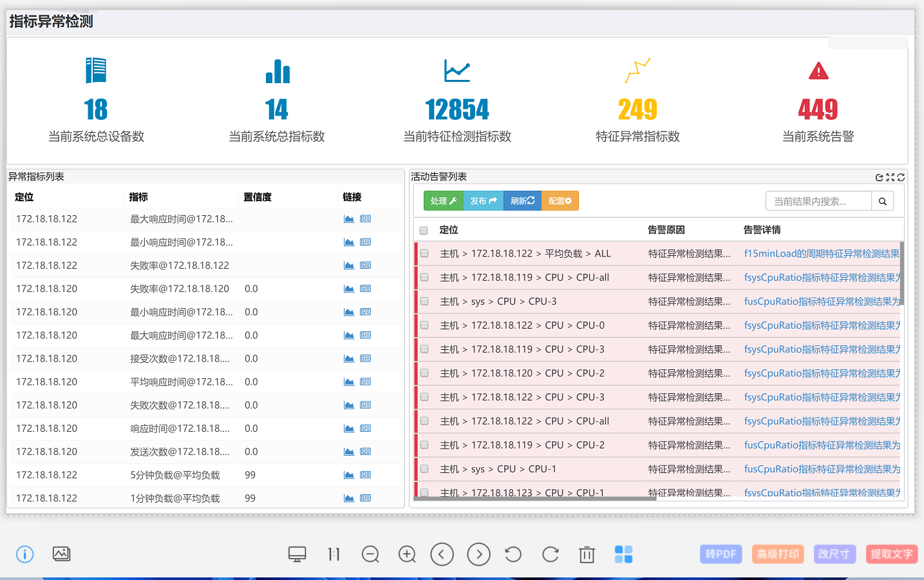Show image info with the info icon

[24, 554]
